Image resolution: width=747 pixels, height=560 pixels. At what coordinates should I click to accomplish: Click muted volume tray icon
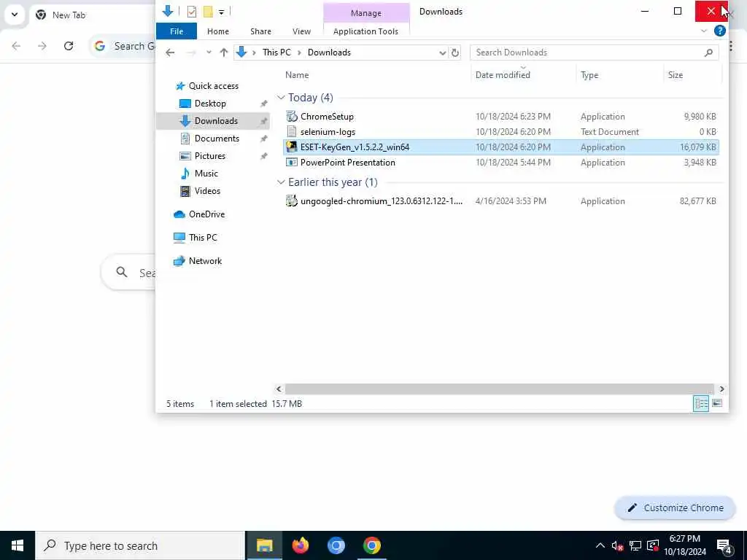617,545
